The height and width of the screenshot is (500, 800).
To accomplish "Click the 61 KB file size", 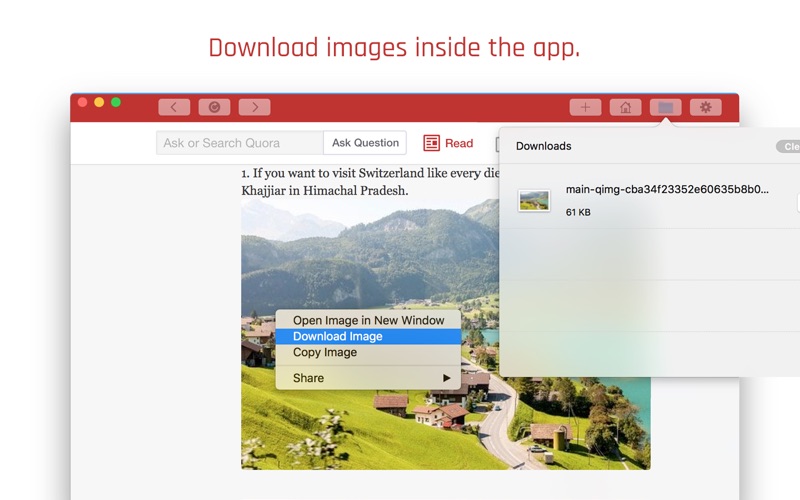I will click(x=578, y=212).
